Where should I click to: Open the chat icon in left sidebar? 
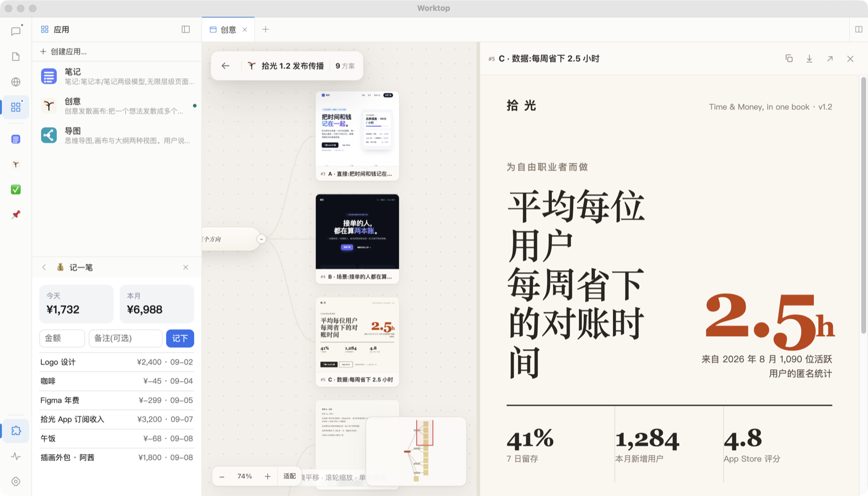click(x=16, y=31)
